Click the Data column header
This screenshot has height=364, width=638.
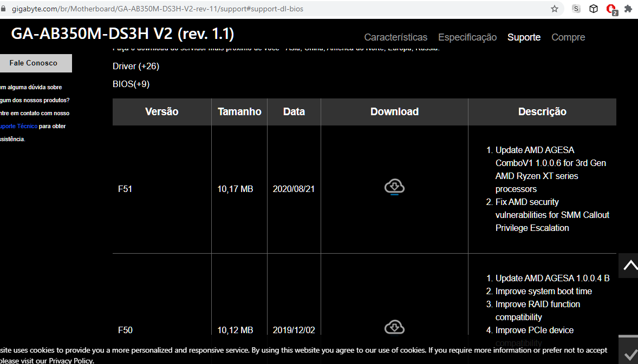(294, 112)
